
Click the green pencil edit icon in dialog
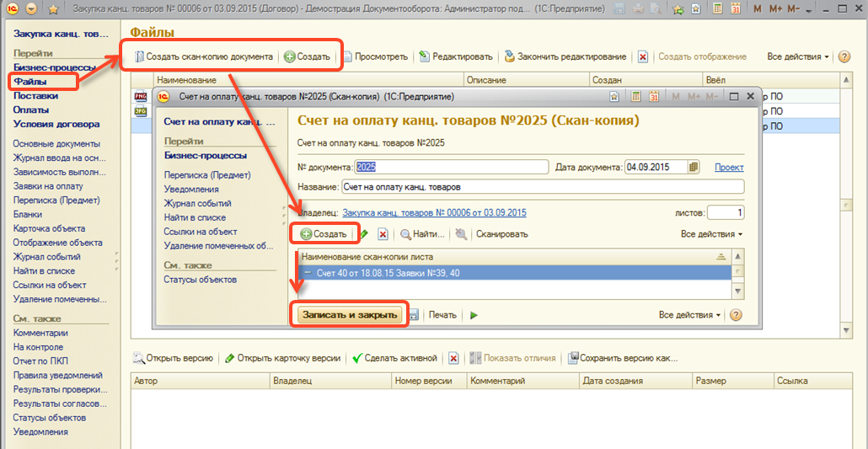[x=364, y=234]
